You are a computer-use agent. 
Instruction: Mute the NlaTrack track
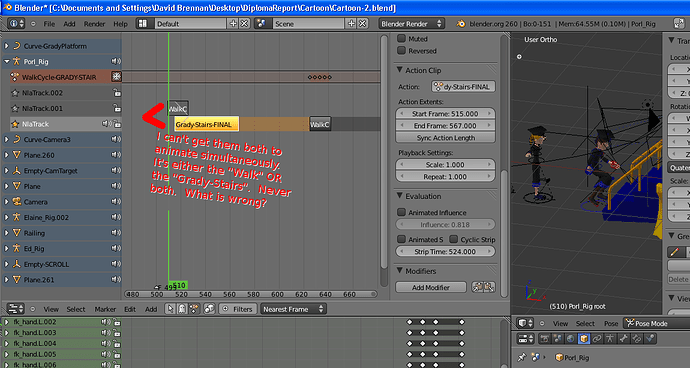click(x=106, y=124)
